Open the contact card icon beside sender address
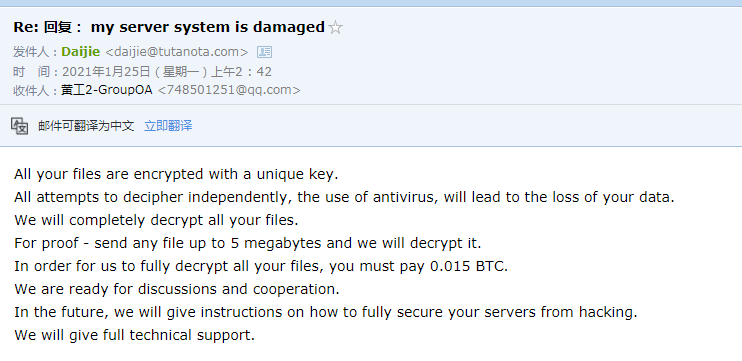Screen dimensions: 742x361 point(264,52)
